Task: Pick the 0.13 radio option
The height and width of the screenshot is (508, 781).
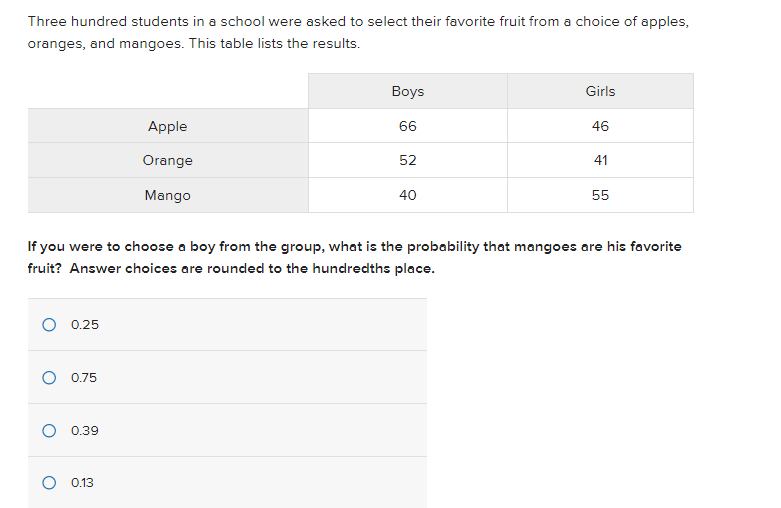Action: click(x=49, y=483)
